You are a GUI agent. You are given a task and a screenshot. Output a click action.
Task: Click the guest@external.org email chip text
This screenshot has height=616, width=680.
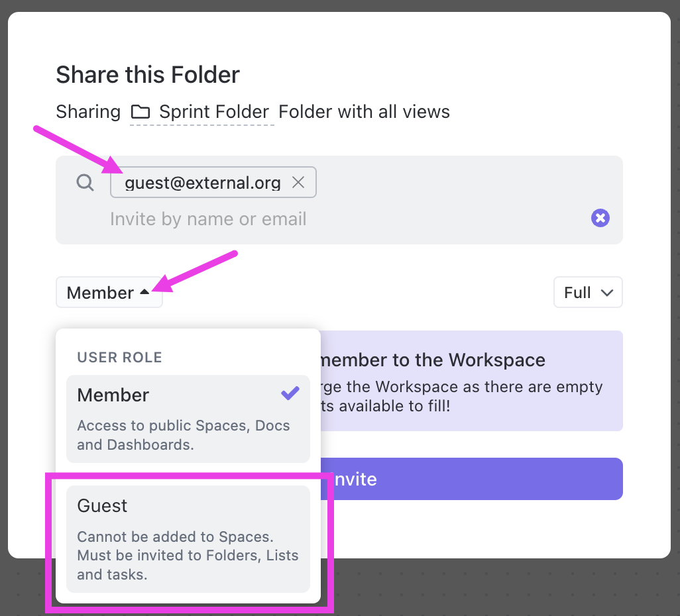[x=203, y=183]
